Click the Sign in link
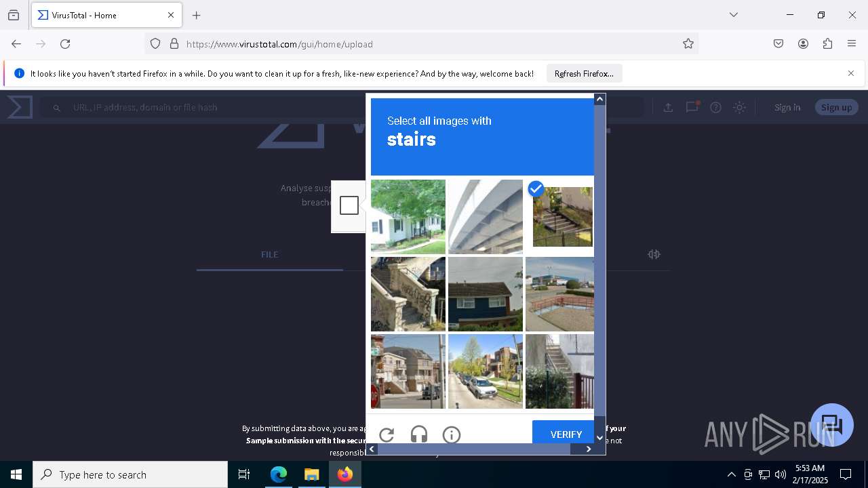The image size is (868, 488). pos(787,107)
